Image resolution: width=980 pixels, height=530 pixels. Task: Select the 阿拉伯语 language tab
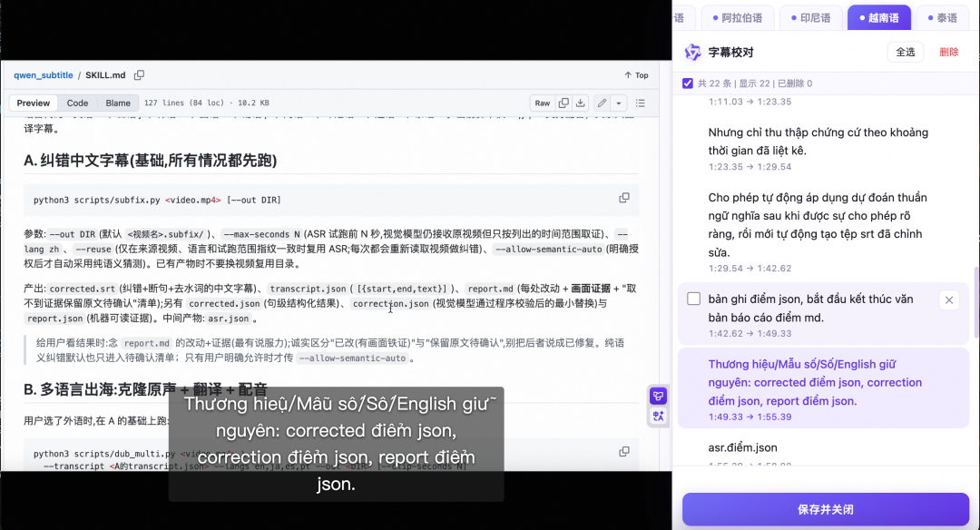pos(738,17)
